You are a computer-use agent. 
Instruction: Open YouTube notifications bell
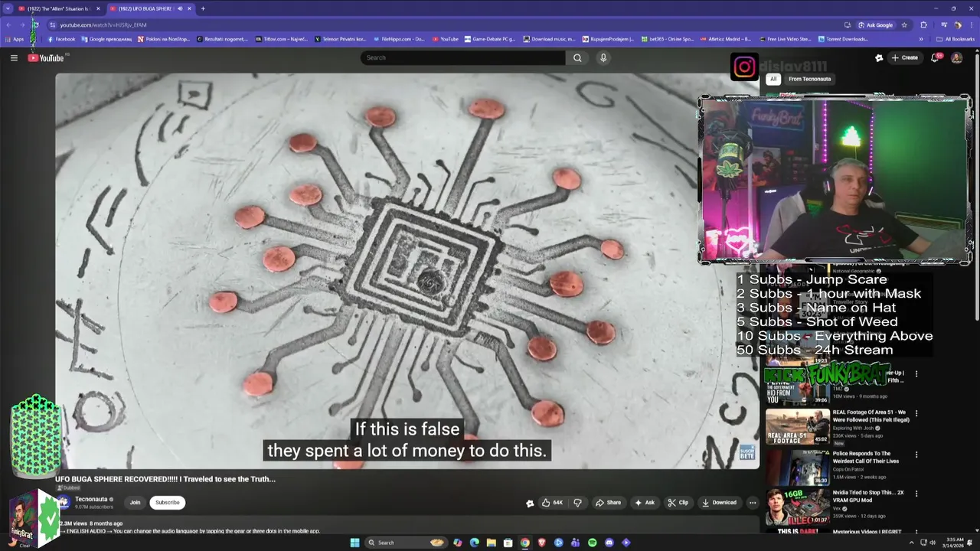pyautogui.click(x=935, y=57)
